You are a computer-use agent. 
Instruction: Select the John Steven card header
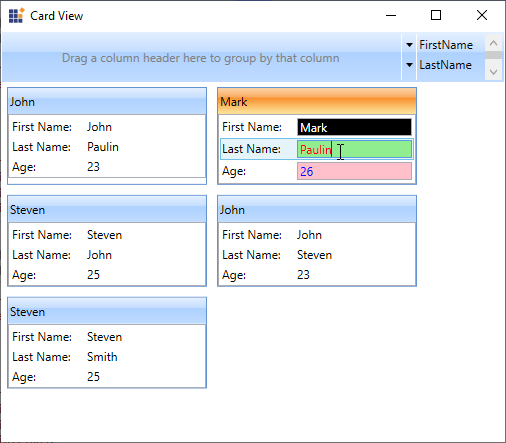pos(317,209)
